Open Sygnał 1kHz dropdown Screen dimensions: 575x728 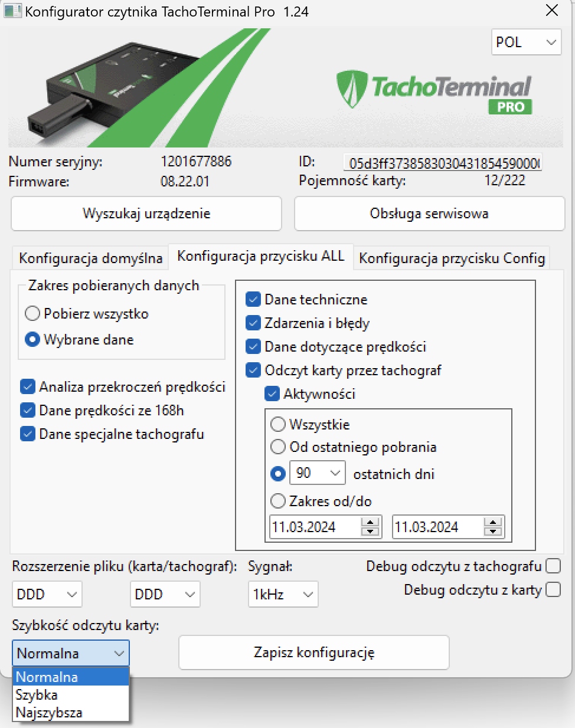click(283, 594)
